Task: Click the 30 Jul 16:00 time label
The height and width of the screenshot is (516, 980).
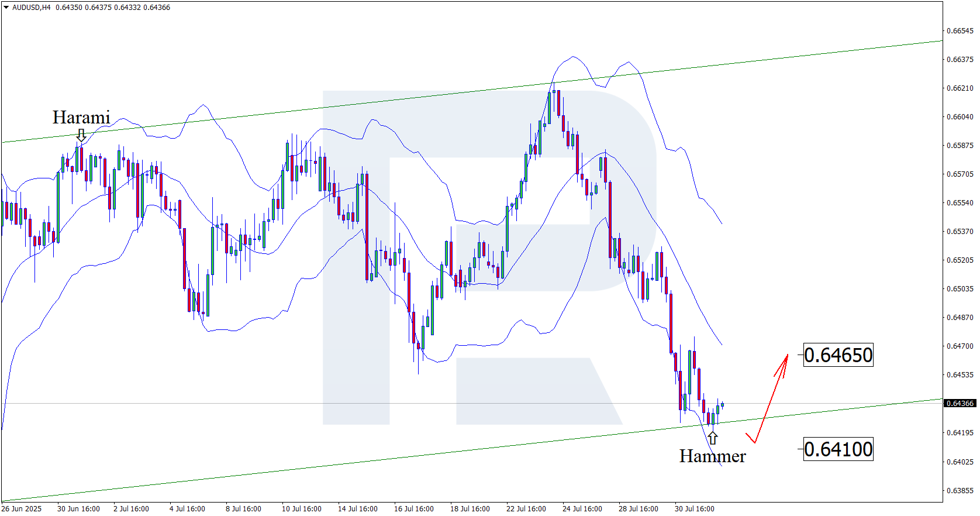Action: [695, 509]
